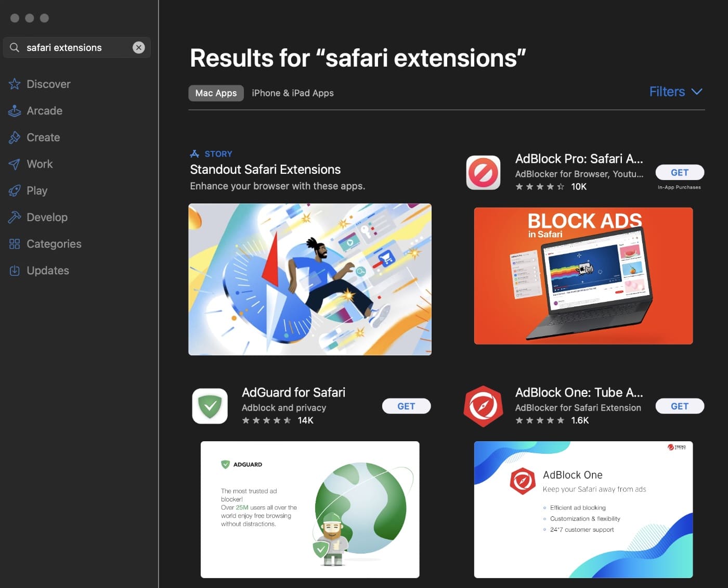
Task: Click the Work paper plane icon
Action: coord(15,164)
